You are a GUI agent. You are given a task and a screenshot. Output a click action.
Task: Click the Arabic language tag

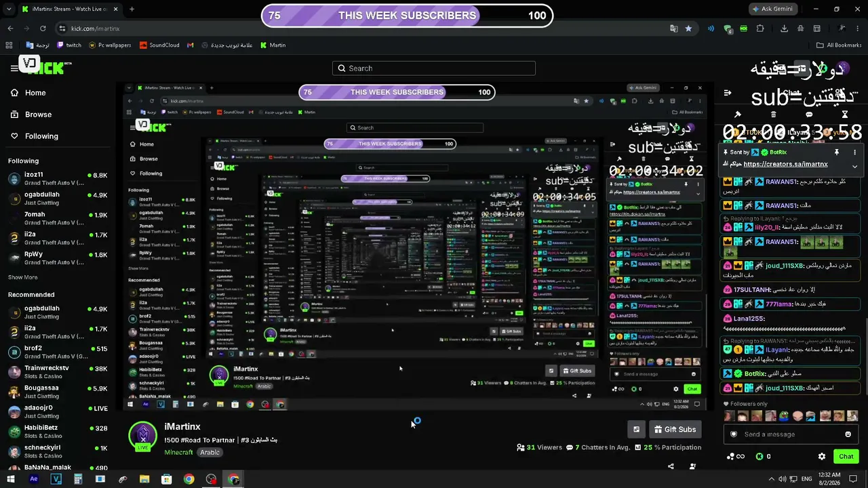[x=210, y=453]
